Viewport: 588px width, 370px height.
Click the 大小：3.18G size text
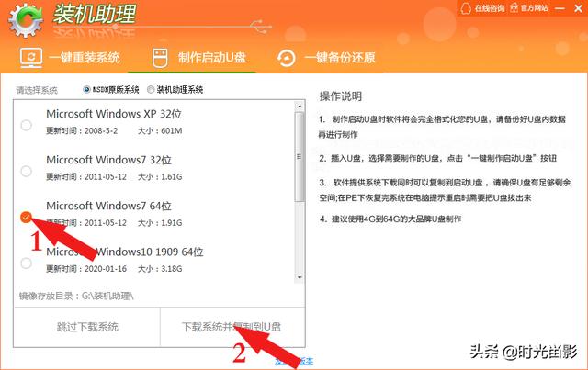[160, 269]
